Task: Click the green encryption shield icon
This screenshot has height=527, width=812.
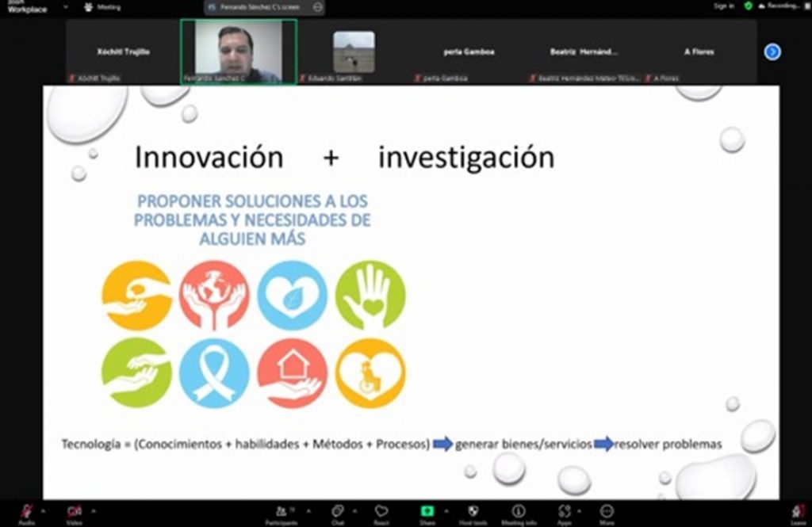Action: (x=748, y=6)
